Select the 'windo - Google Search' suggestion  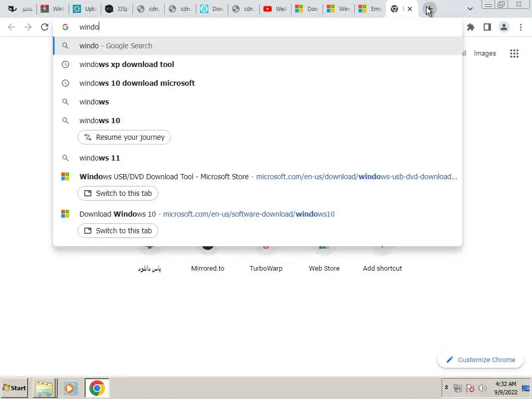(x=258, y=46)
